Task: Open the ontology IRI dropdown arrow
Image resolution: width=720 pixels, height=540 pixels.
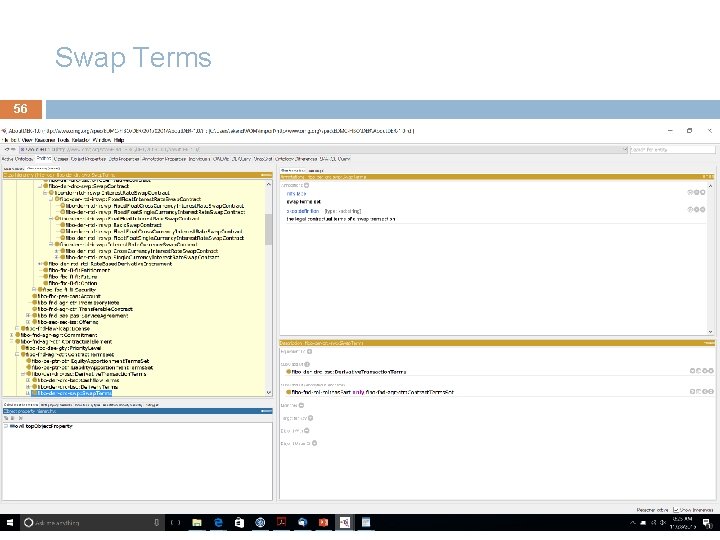Action: coord(624,150)
